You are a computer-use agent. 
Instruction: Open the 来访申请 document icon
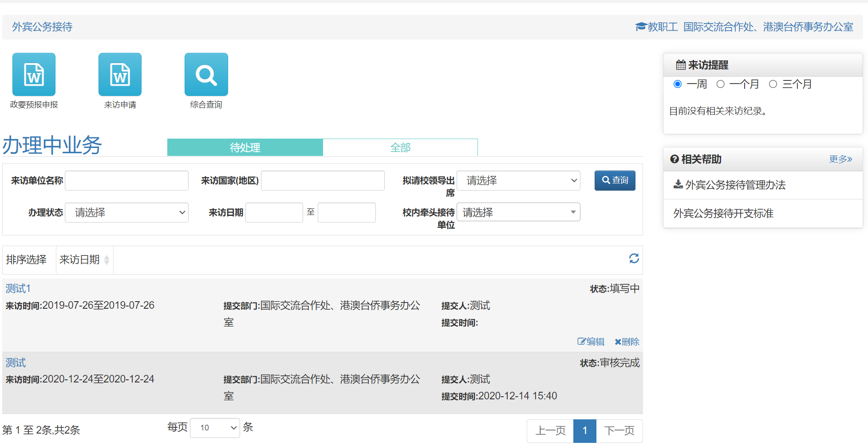120,74
